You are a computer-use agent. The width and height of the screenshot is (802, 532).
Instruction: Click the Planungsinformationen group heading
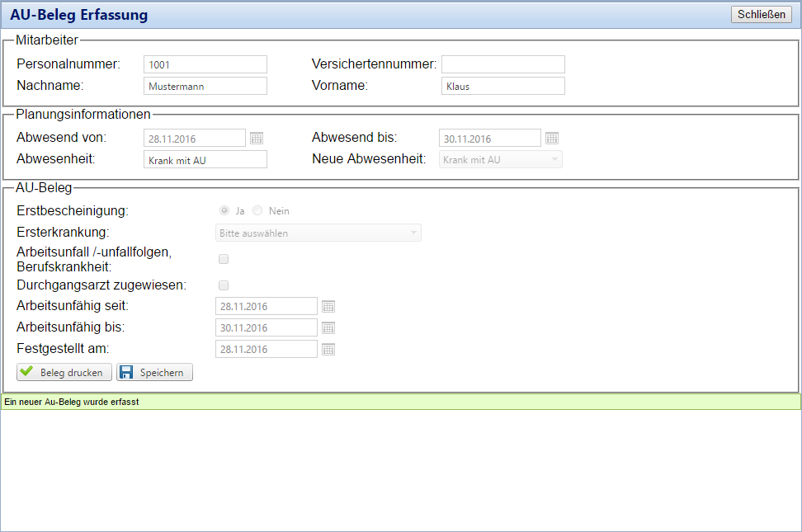(x=83, y=114)
